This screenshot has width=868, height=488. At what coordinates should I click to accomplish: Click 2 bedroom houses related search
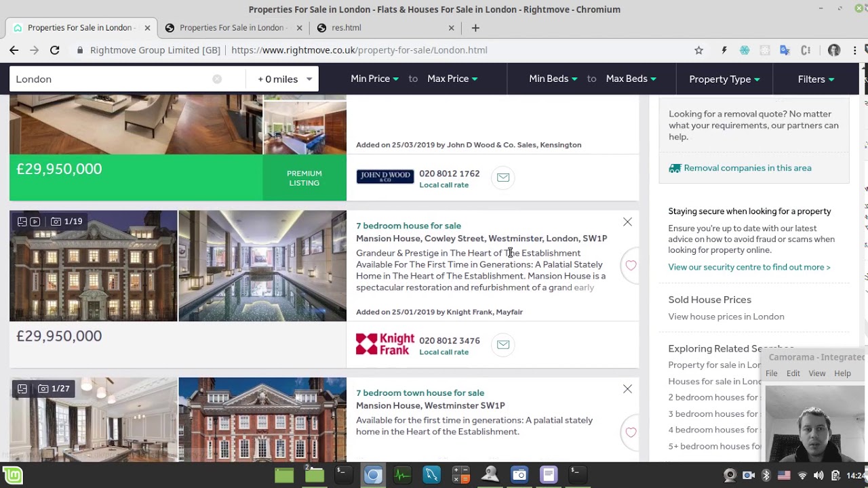tap(713, 397)
